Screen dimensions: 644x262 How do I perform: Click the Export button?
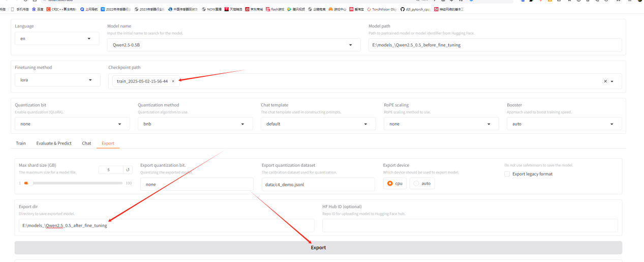pyautogui.click(x=318, y=248)
